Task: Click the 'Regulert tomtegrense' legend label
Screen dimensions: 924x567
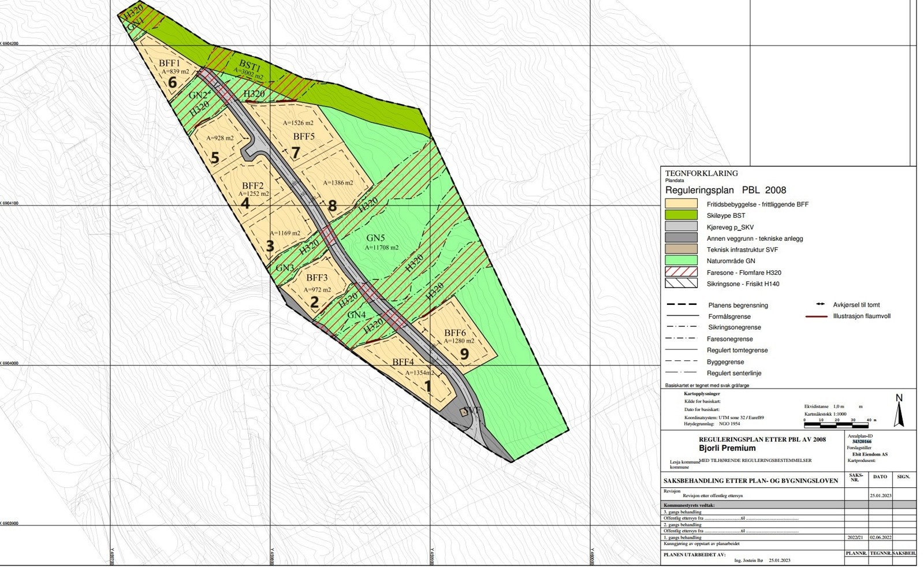Action: point(737,350)
